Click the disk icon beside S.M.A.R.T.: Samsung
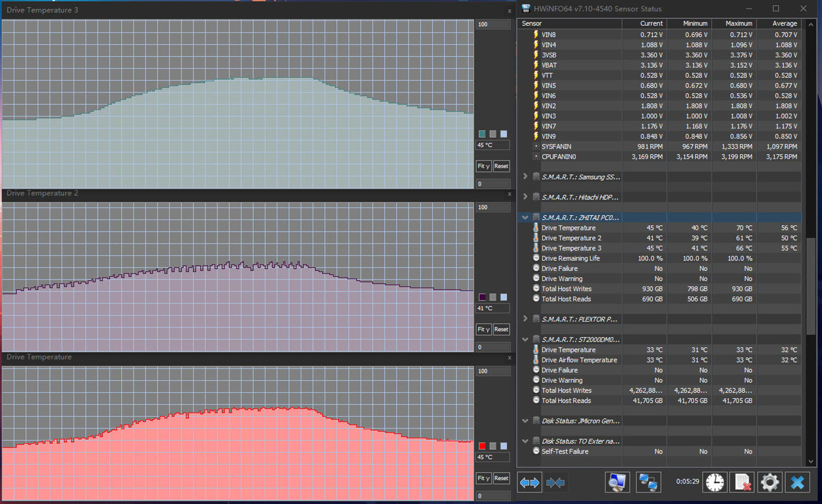 tap(536, 176)
